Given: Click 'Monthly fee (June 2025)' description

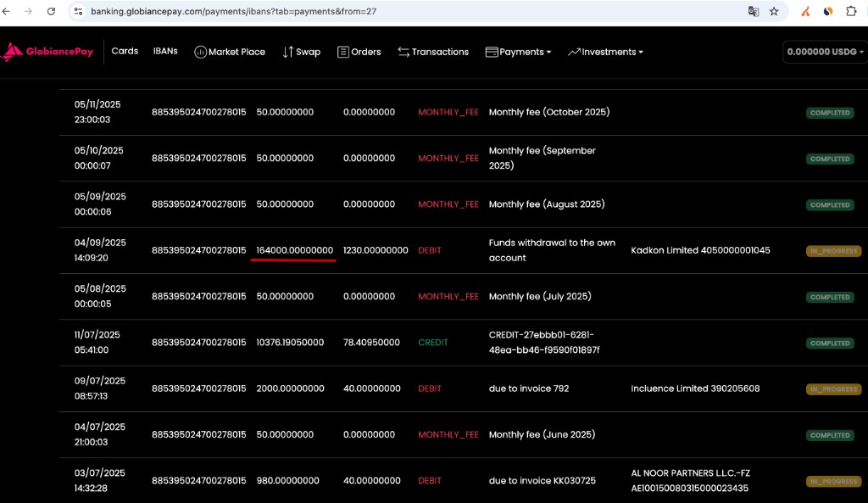Looking at the screenshot, I should pos(542,434).
